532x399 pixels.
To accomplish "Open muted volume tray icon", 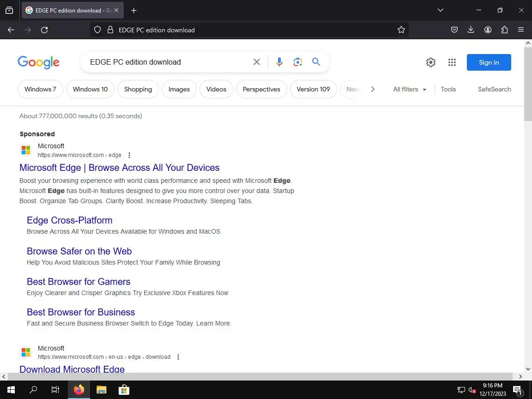I will [472, 390].
